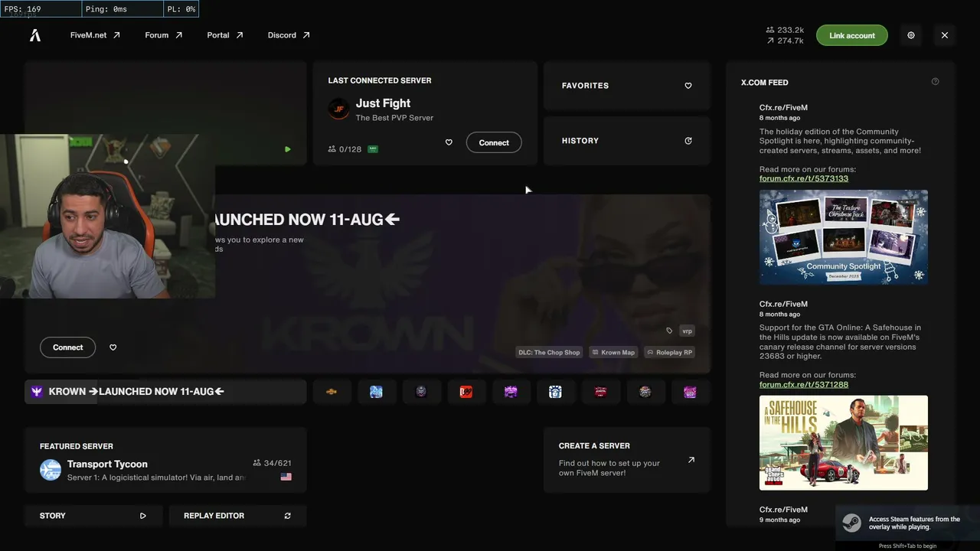Screen dimensions: 980x551
Task: Open the Discord link
Action: [289, 35]
